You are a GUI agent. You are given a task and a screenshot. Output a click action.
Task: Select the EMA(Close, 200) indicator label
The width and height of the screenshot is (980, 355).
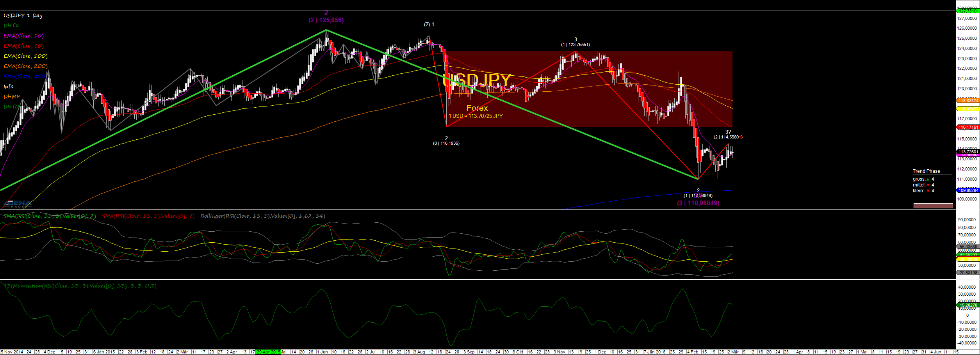coord(26,66)
